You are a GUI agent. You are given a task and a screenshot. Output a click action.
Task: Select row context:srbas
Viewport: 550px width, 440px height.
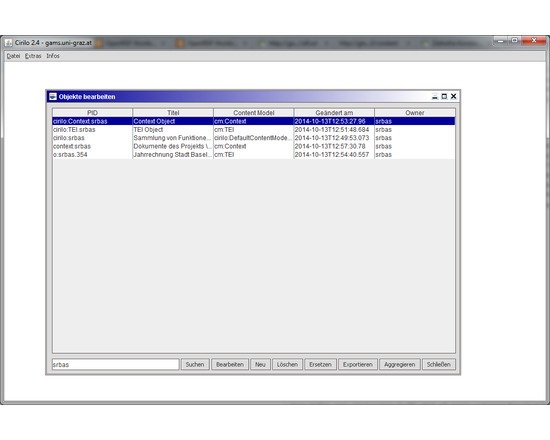254,146
